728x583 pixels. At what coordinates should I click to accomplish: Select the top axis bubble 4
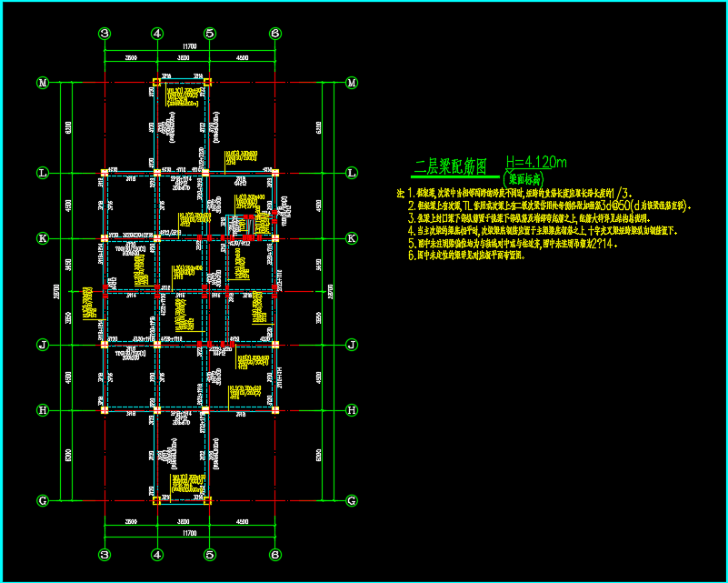point(157,34)
